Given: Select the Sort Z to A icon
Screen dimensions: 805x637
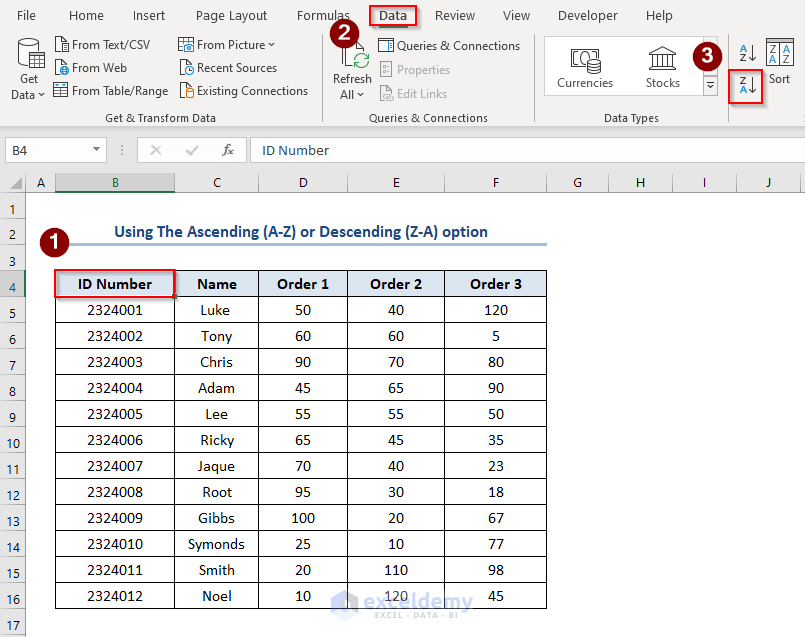Looking at the screenshot, I should (745, 86).
